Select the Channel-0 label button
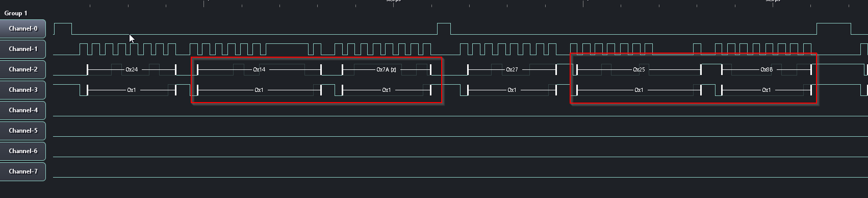The width and height of the screenshot is (868, 198). click(x=23, y=29)
